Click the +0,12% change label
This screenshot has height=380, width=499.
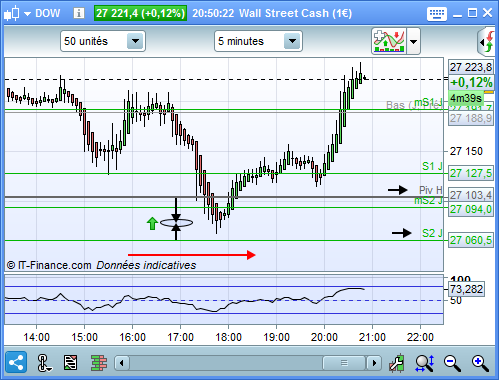[x=471, y=82]
